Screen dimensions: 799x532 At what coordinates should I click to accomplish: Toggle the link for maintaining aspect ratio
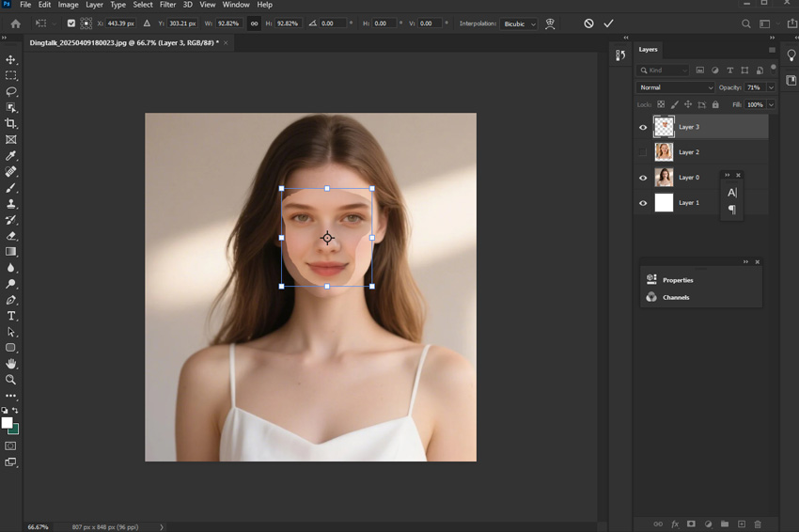[x=254, y=23]
